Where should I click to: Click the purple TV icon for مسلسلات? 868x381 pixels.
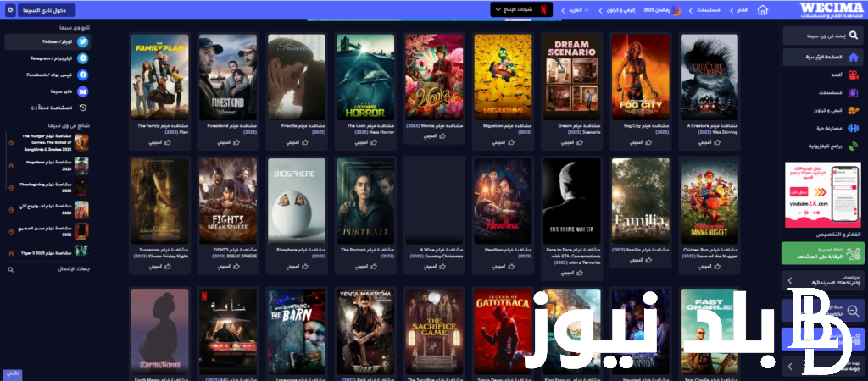tap(853, 92)
